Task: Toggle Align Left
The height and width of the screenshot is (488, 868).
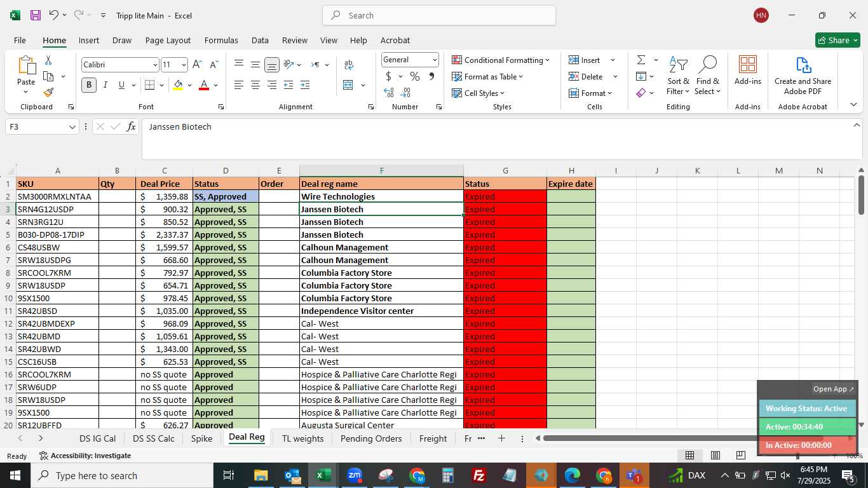Action: 239,85
